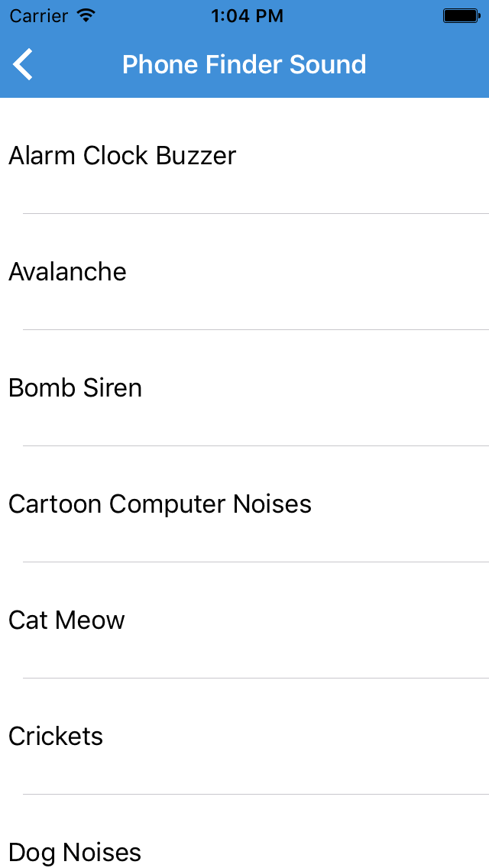Image resolution: width=489 pixels, height=868 pixels.
Task: Click the Phone Finder Sound title
Action: coord(244,64)
